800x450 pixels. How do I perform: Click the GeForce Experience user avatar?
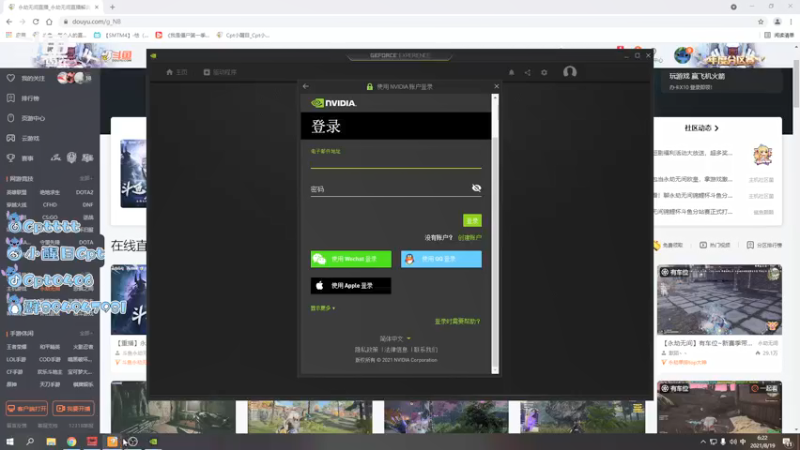coord(570,72)
